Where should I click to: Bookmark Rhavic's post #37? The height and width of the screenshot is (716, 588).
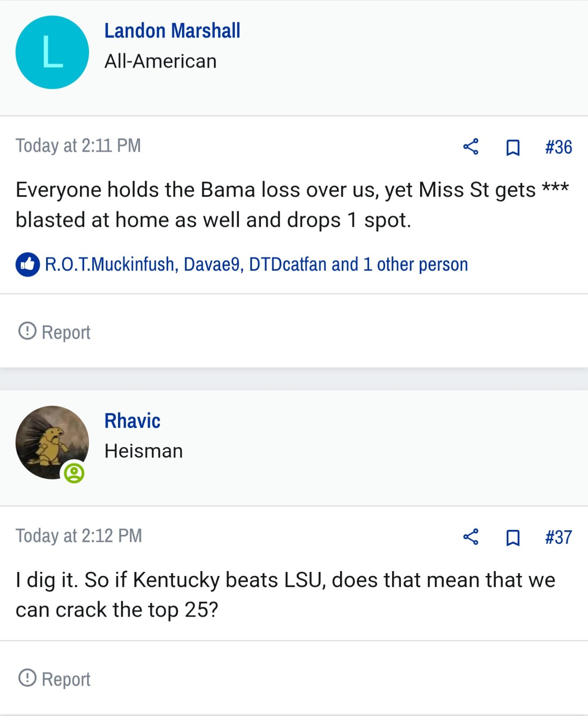(x=513, y=537)
